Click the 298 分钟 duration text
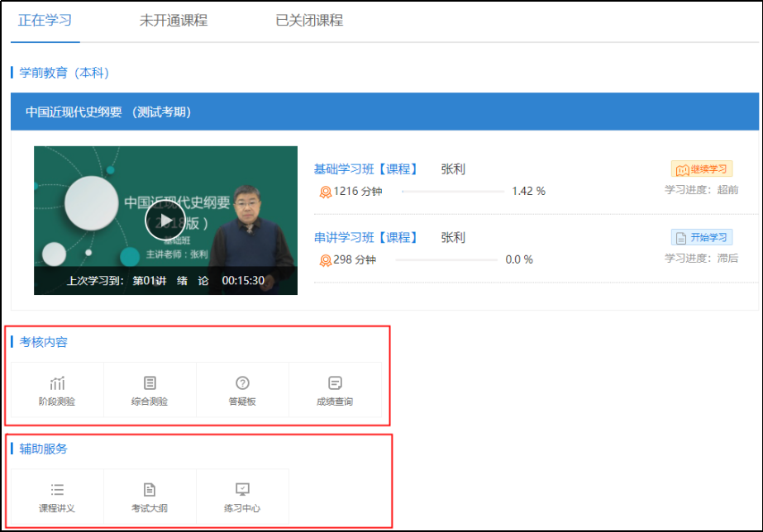 point(355,259)
